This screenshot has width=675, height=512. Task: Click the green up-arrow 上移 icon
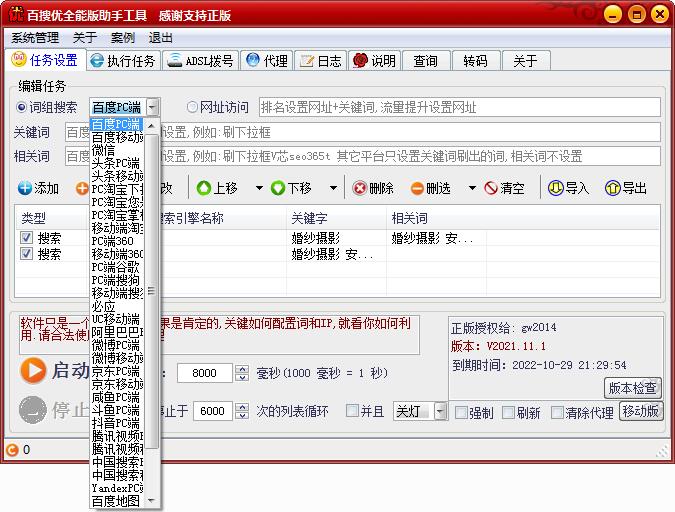[x=204, y=188]
